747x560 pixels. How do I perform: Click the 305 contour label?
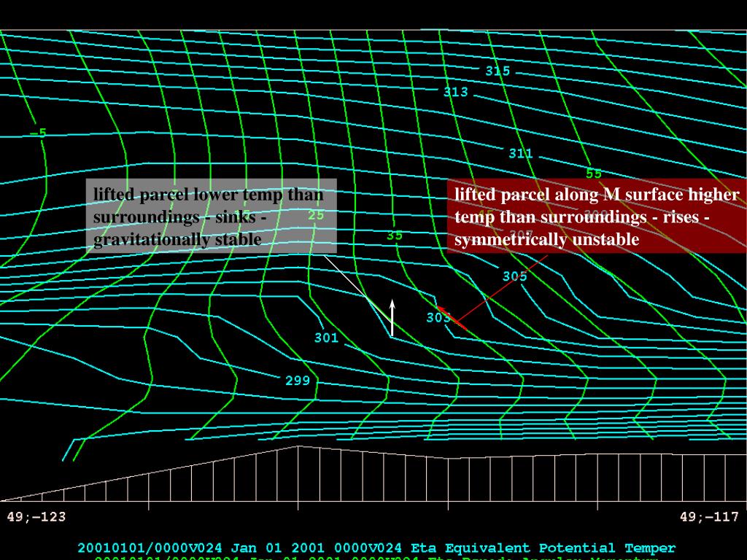(514, 276)
